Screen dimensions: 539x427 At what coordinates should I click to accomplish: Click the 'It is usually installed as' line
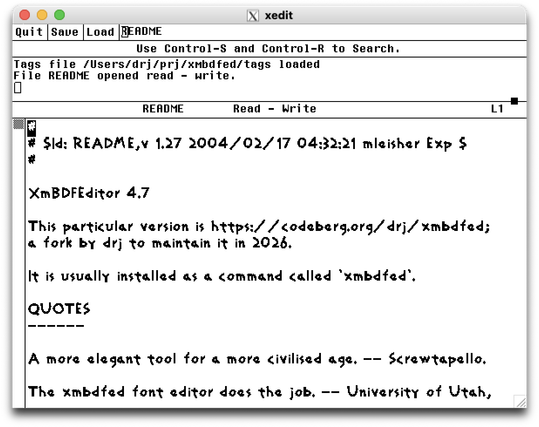[x=222, y=276]
